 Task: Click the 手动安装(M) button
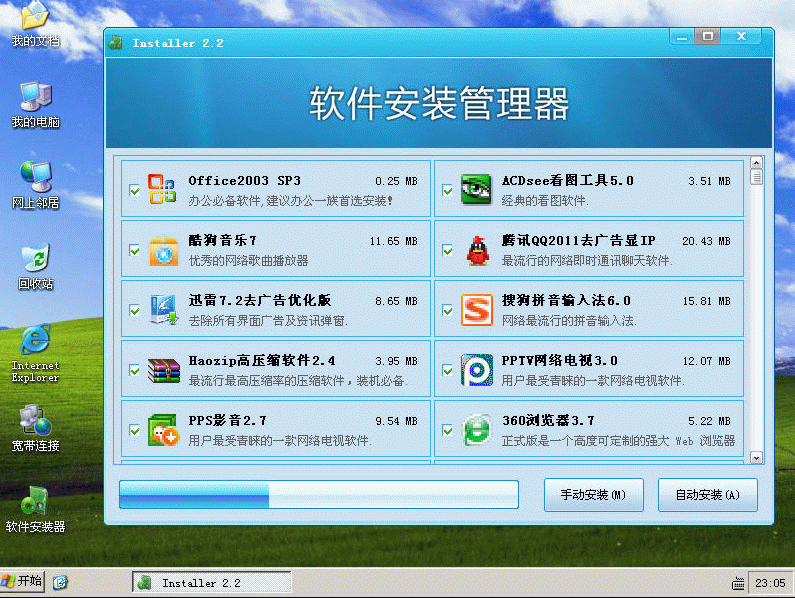pyautogui.click(x=593, y=495)
